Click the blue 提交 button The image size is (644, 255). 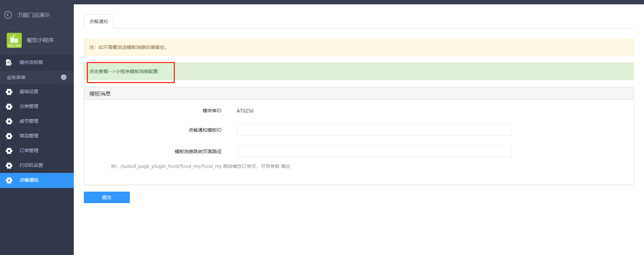point(107,197)
